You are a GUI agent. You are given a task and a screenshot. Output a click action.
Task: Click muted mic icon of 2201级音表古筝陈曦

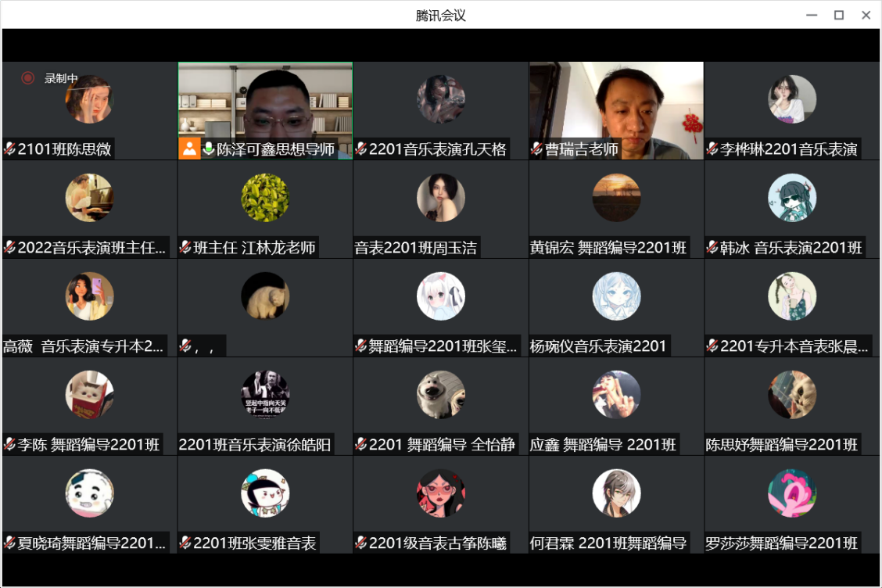(x=360, y=543)
